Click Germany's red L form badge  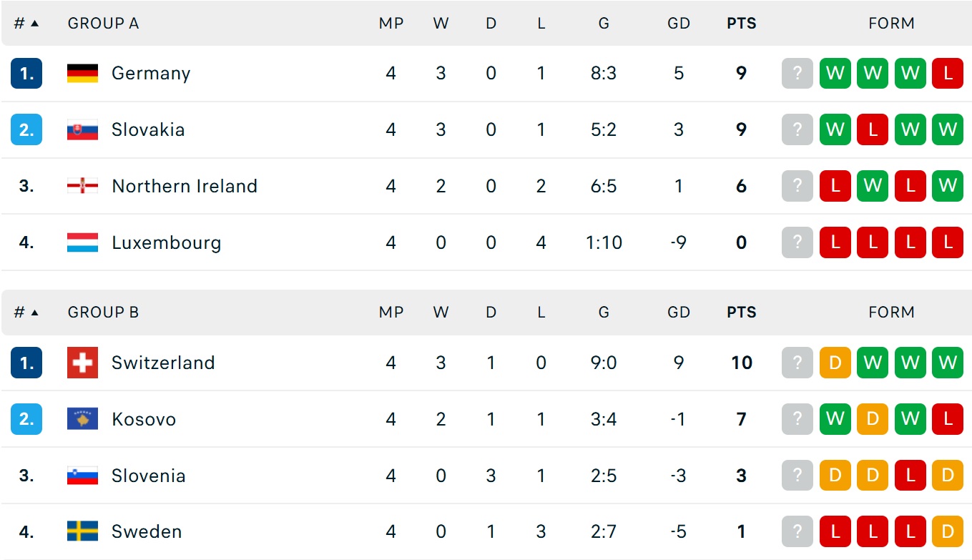(948, 73)
